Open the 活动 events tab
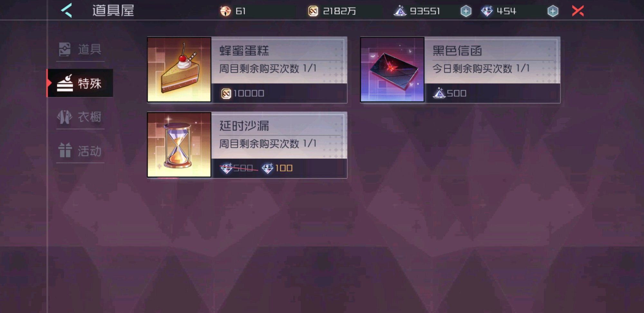The height and width of the screenshot is (313, 644). pos(80,151)
